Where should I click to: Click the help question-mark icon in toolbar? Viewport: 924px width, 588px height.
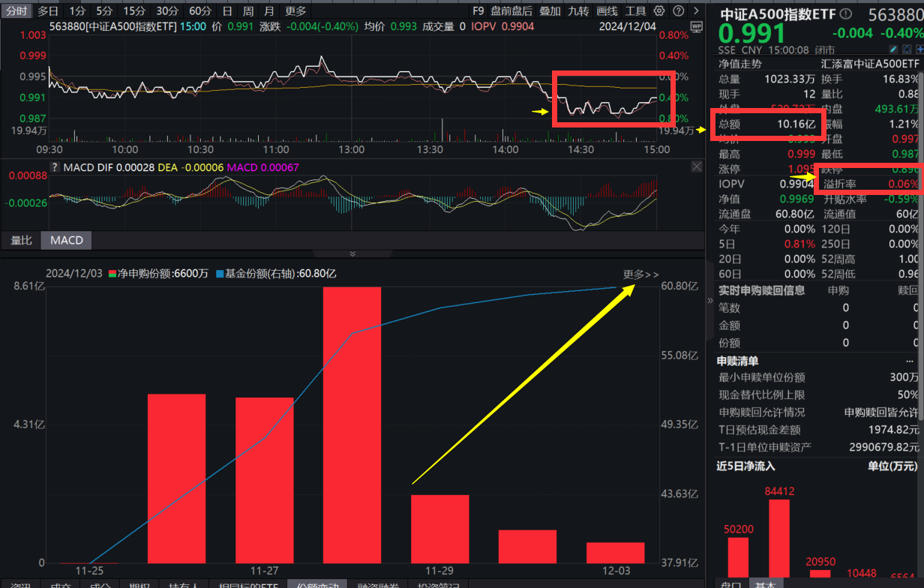[x=677, y=10]
